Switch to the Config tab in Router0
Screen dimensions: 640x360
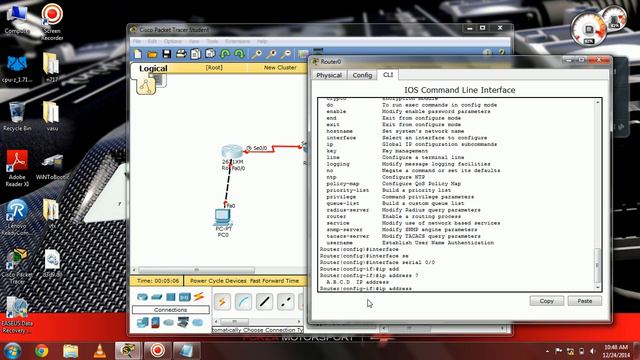coord(362,75)
